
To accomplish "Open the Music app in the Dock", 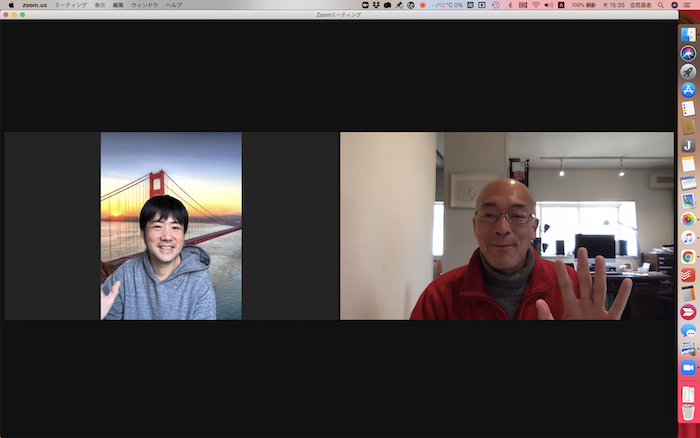I will pos(688,238).
